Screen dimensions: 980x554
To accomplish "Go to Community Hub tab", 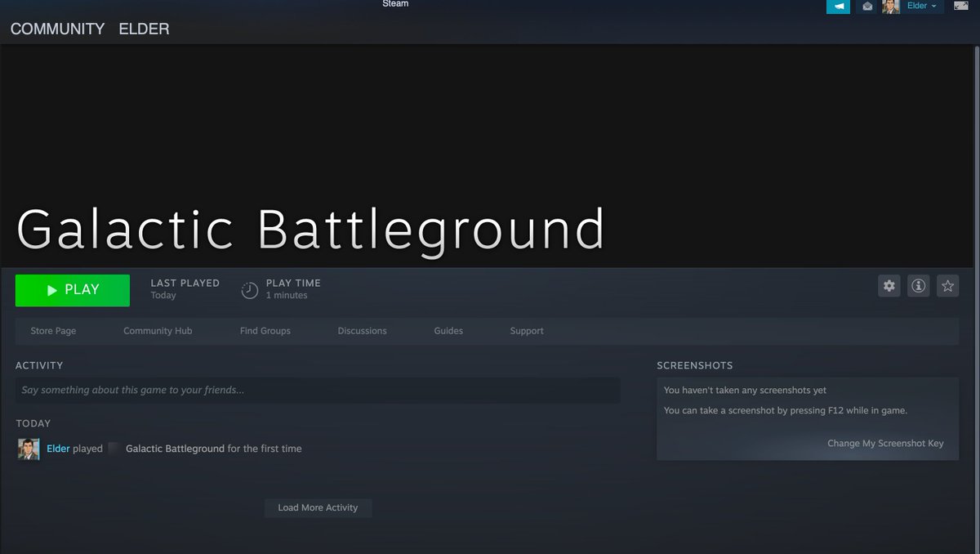I will click(x=158, y=331).
